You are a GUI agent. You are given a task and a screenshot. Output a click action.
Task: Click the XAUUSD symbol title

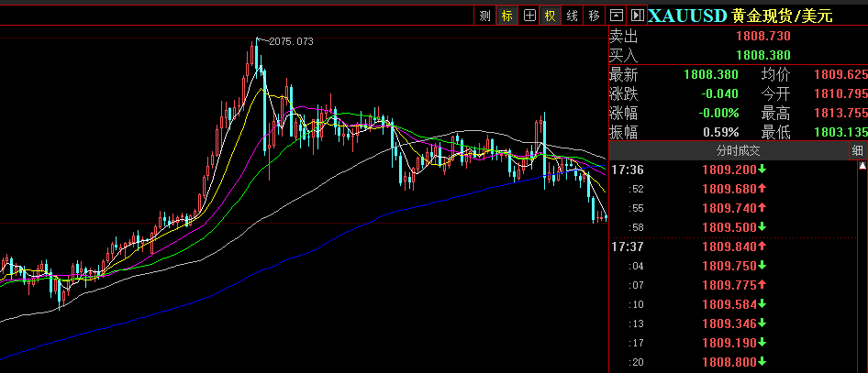[687, 16]
